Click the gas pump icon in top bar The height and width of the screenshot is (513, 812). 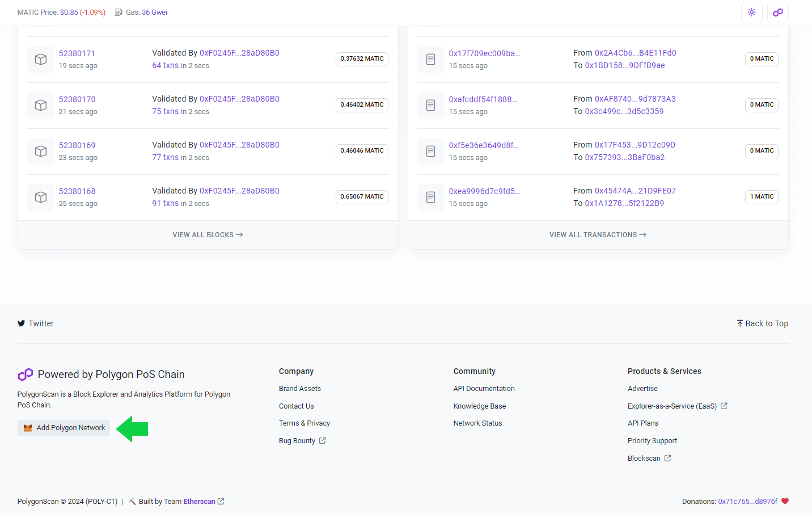(x=119, y=12)
